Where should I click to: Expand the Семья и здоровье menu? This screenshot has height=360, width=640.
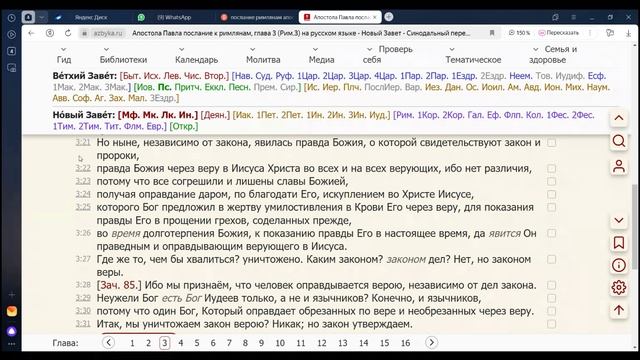click(x=553, y=54)
